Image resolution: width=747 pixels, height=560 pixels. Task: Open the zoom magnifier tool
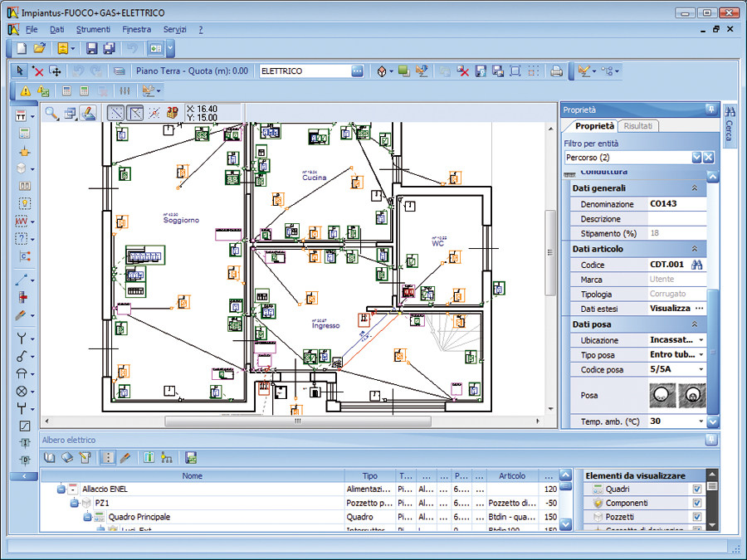pos(51,114)
